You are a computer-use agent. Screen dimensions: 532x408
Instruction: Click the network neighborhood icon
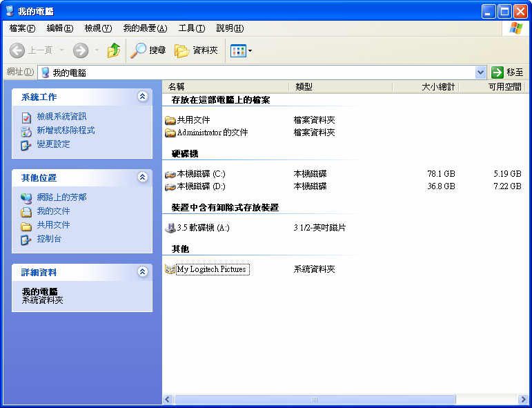(26, 198)
